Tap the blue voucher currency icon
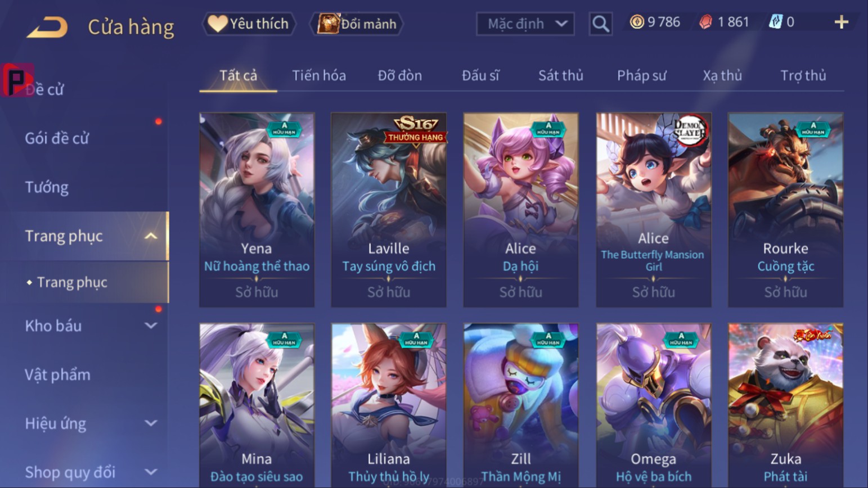The height and width of the screenshot is (488, 868). click(775, 22)
